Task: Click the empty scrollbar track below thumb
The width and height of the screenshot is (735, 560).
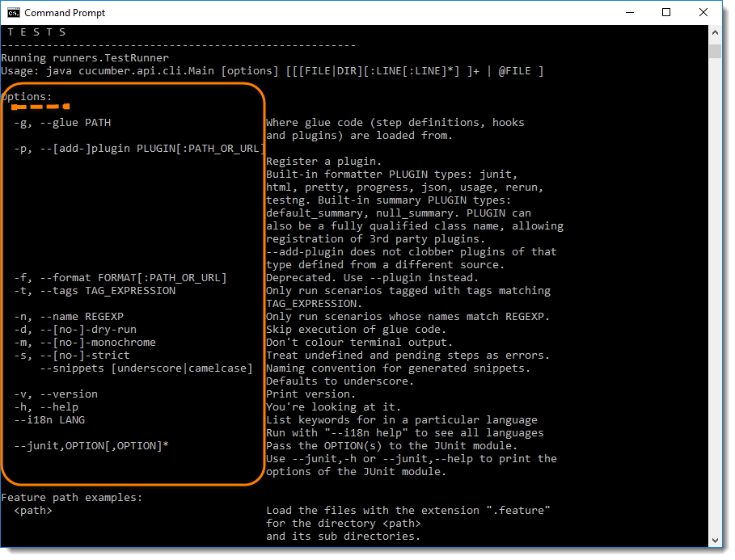Action: tap(715, 295)
